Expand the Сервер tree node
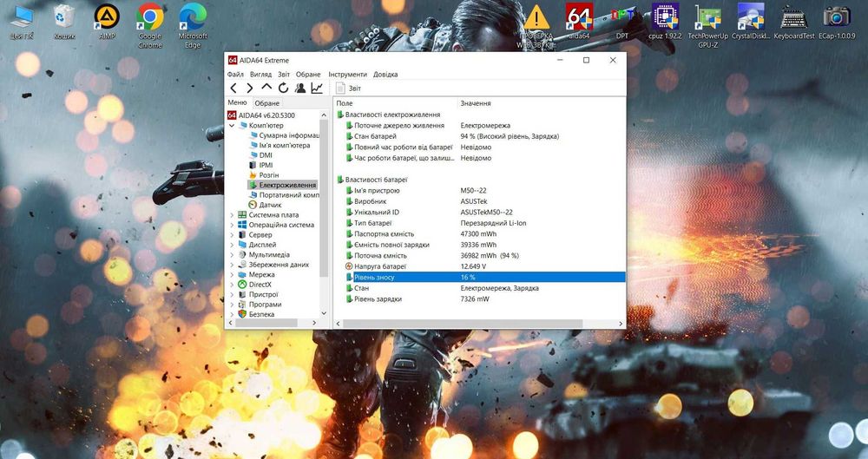The image size is (868, 459). point(232,235)
